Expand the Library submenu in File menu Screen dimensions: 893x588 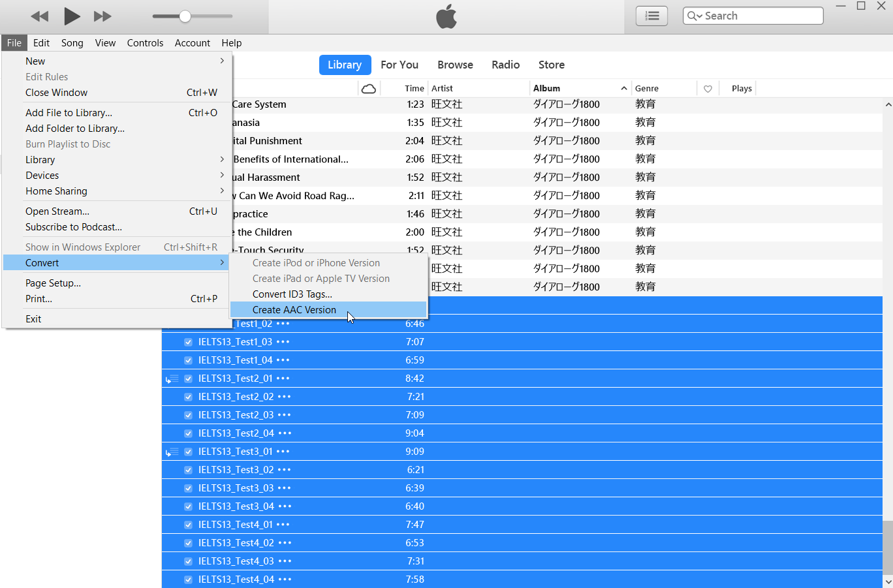point(116,160)
